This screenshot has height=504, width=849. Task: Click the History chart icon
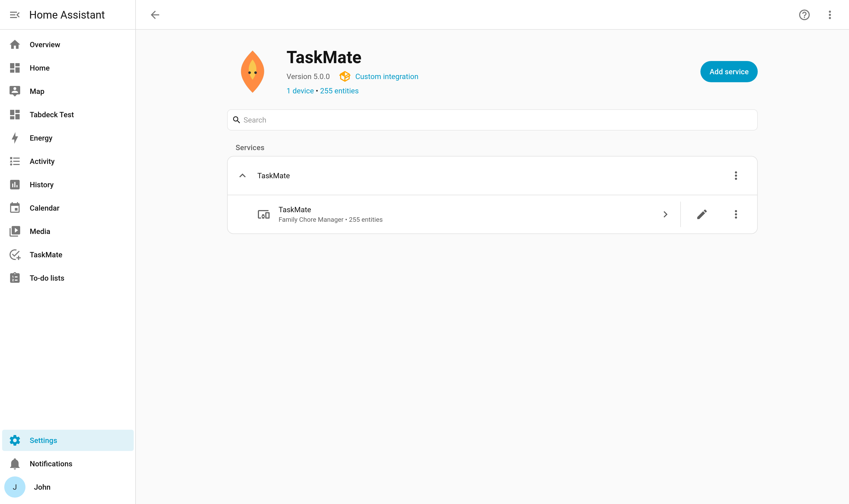click(x=15, y=184)
